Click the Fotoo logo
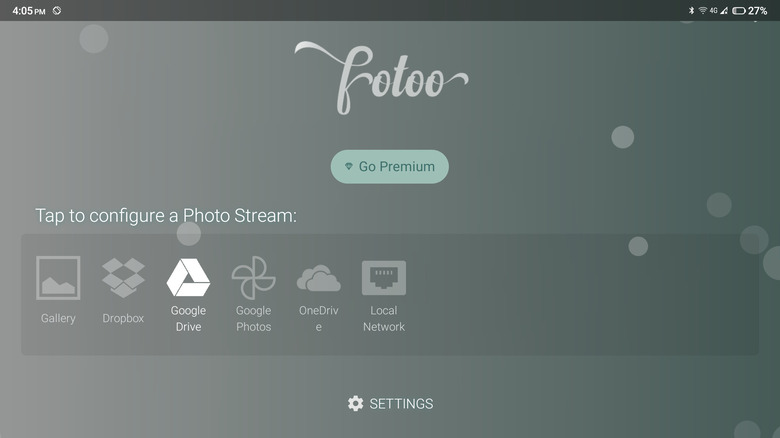 coord(382,77)
